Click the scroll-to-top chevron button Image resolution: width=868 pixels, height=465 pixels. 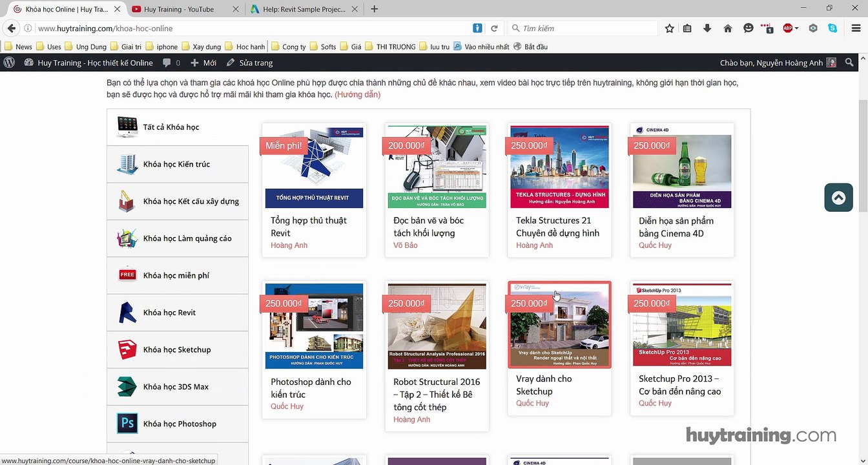point(838,198)
